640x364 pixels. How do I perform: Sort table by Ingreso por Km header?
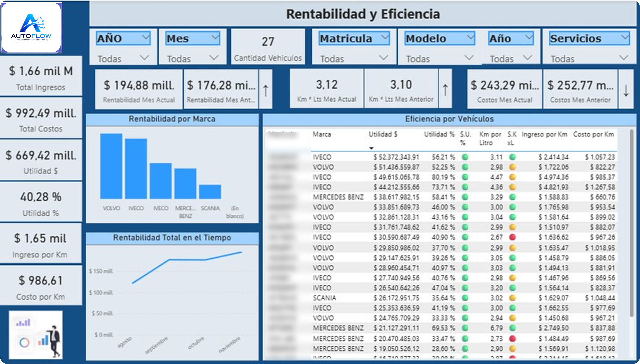pyautogui.click(x=544, y=134)
